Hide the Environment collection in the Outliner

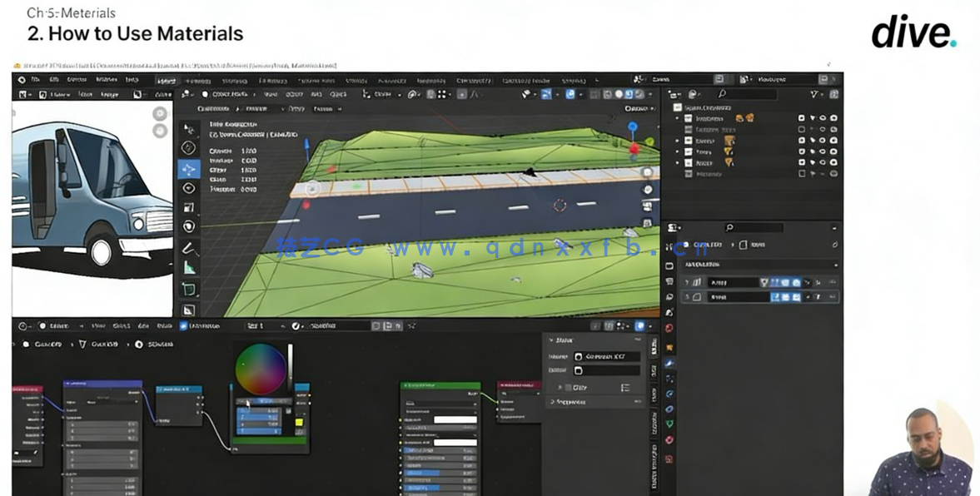tap(822, 118)
